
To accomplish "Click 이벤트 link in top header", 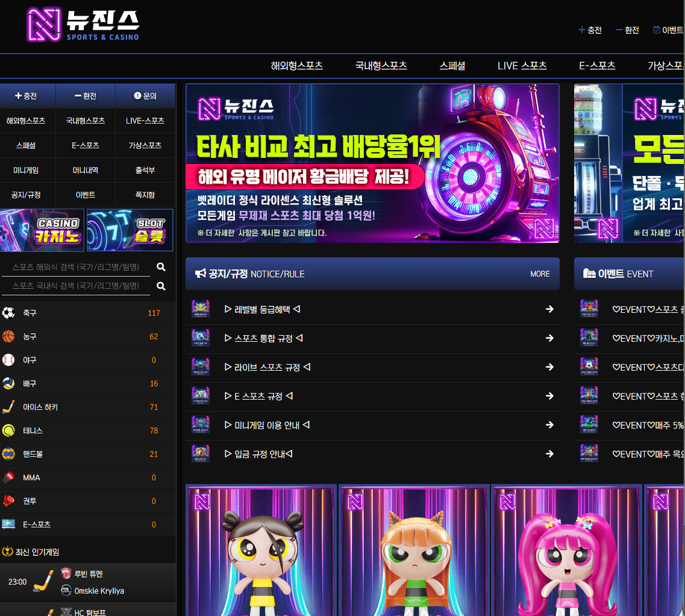I will [x=668, y=30].
